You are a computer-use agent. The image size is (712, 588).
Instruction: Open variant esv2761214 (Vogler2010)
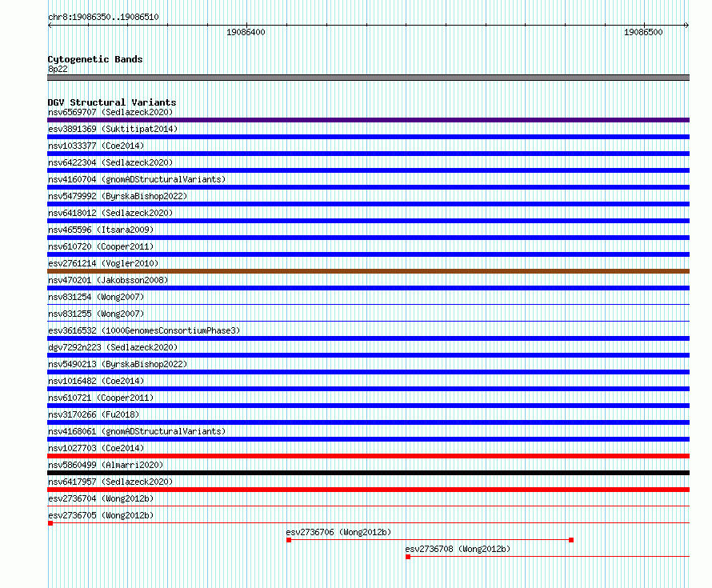coord(103,263)
